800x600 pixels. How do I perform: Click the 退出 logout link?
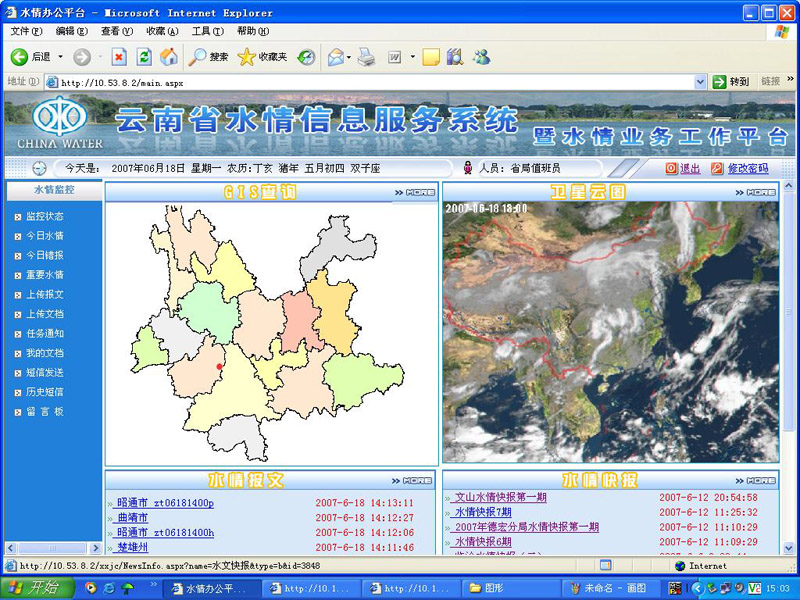click(x=690, y=168)
